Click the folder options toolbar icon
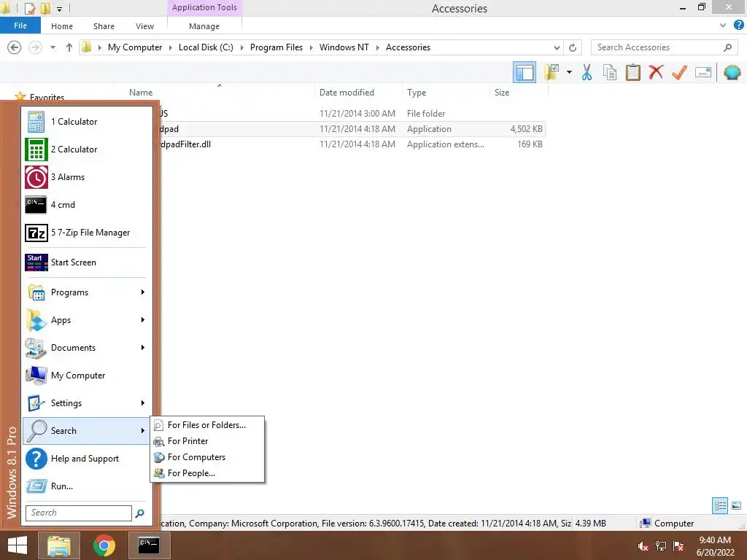The width and height of the screenshot is (747, 560). [551, 72]
